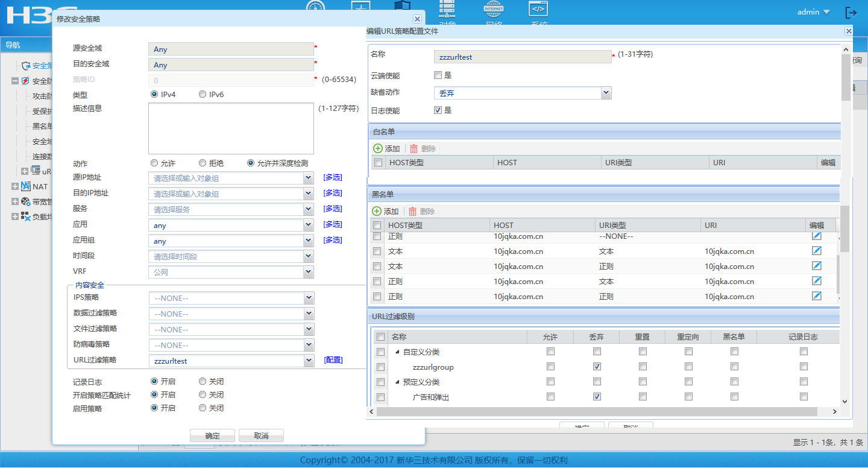Image resolution: width=868 pixels, height=468 pixels.
Task: Toggle 丢弃 checkbox for zzzurlgroup
Action: [597, 367]
